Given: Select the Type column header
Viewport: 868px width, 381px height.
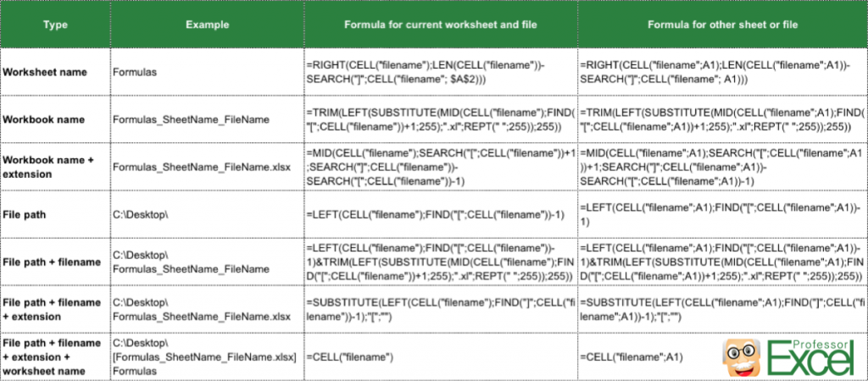Looking at the screenshot, I should click(x=56, y=25).
